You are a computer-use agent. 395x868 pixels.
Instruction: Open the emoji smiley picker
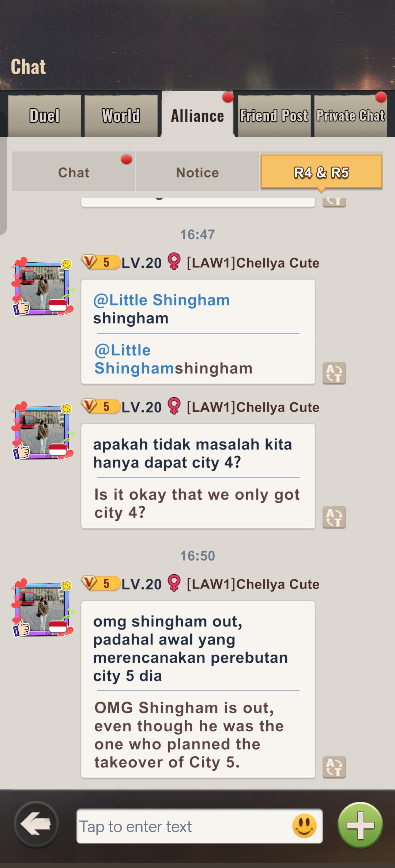(x=304, y=826)
